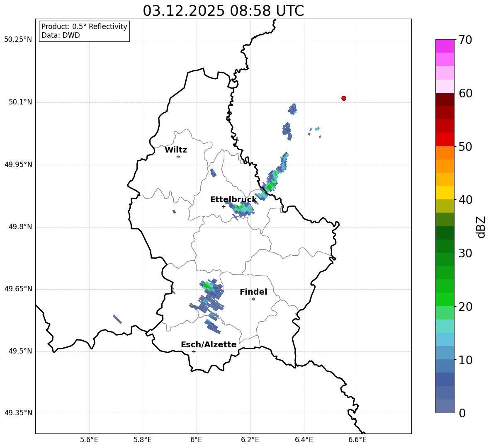Click the timestamp title 03.12.2025 08:58 UTC
Image resolution: width=491 pixels, height=448 pixels.
click(x=223, y=11)
